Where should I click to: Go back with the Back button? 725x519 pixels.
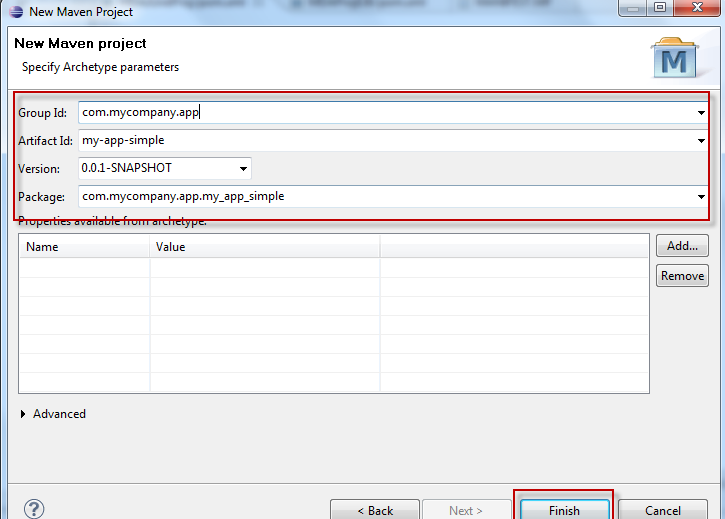point(375,510)
